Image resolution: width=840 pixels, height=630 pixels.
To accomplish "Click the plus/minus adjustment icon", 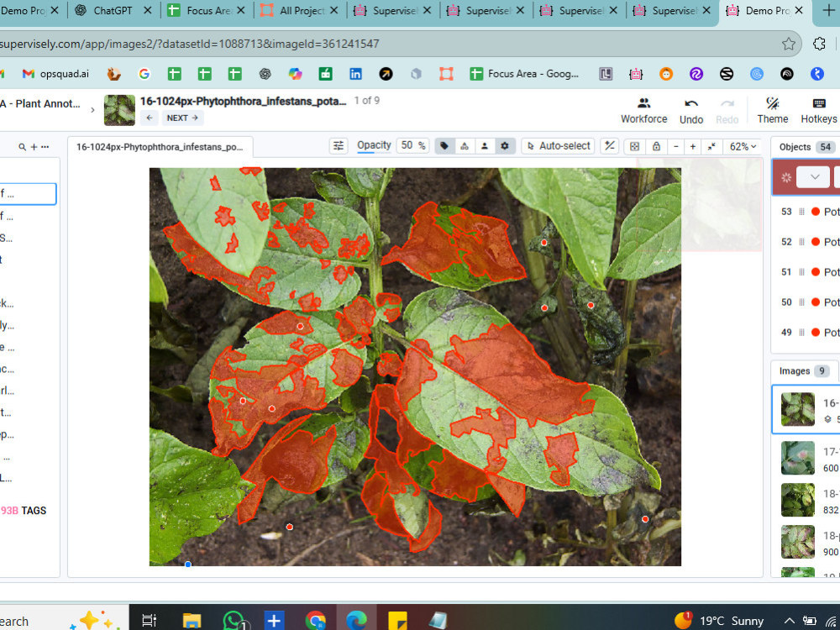I will click(x=610, y=145).
